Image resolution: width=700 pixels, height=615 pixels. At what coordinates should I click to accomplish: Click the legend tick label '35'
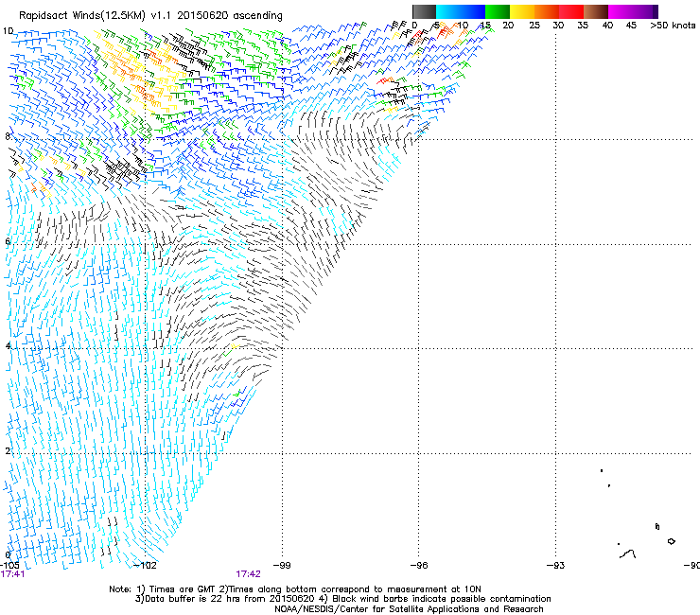point(583,26)
